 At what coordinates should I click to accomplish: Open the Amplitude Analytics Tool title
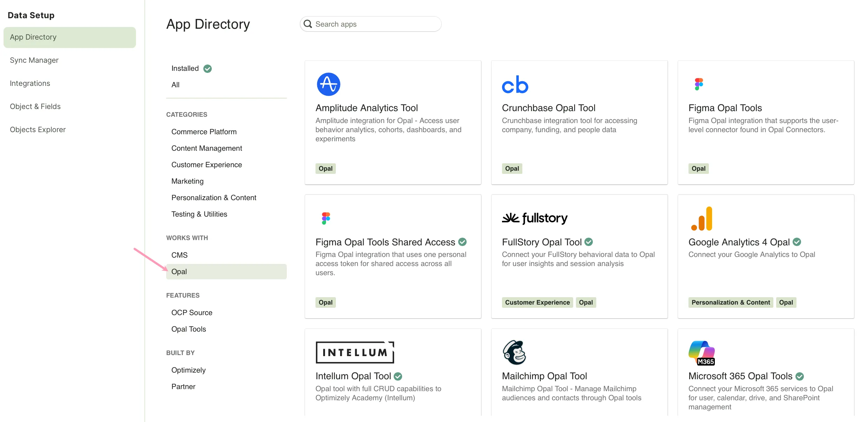(367, 108)
